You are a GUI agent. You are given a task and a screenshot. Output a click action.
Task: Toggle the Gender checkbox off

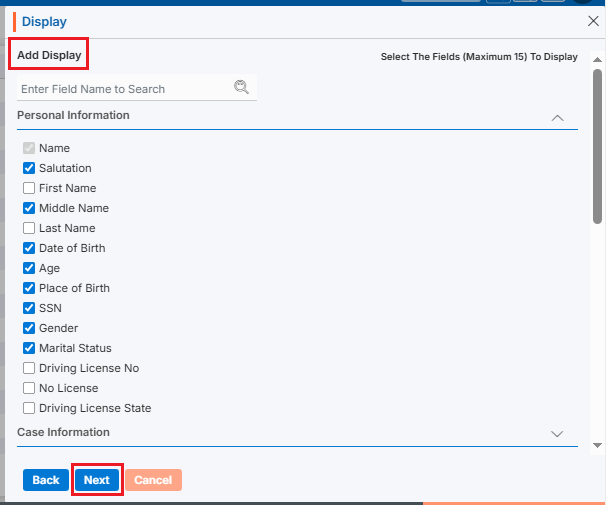pyautogui.click(x=29, y=328)
